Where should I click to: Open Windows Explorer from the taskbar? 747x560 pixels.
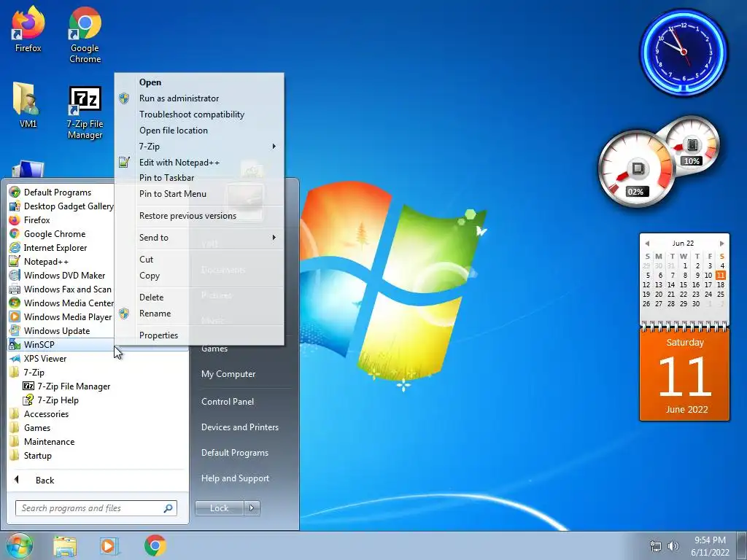coord(65,545)
